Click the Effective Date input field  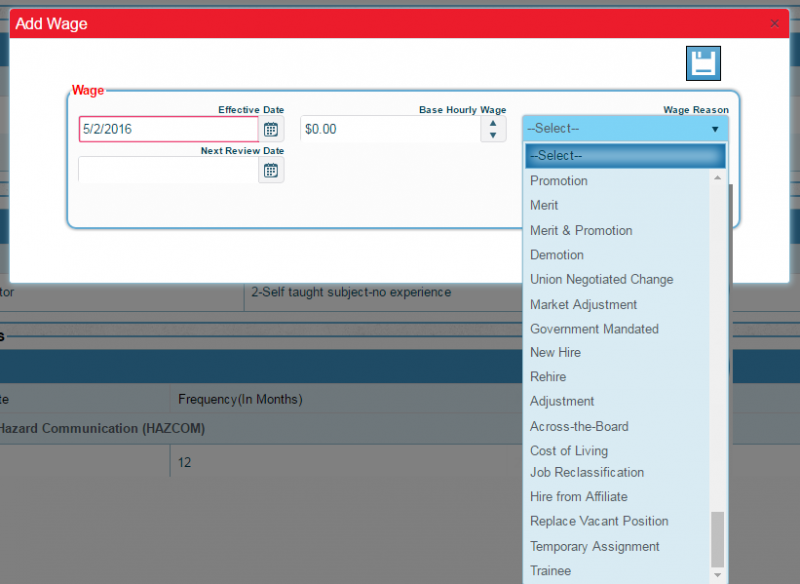point(165,128)
